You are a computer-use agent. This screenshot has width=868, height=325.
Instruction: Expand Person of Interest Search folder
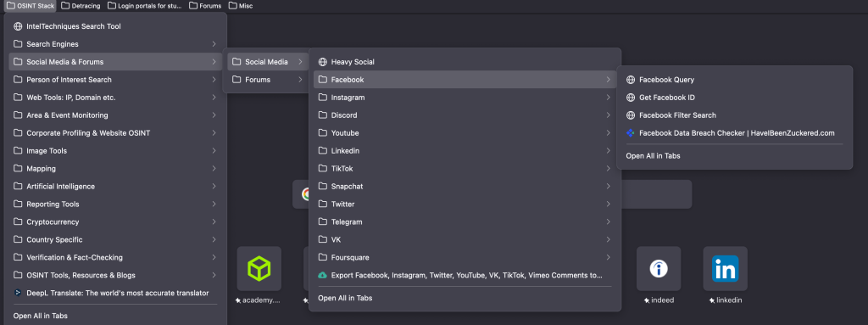tap(115, 79)
